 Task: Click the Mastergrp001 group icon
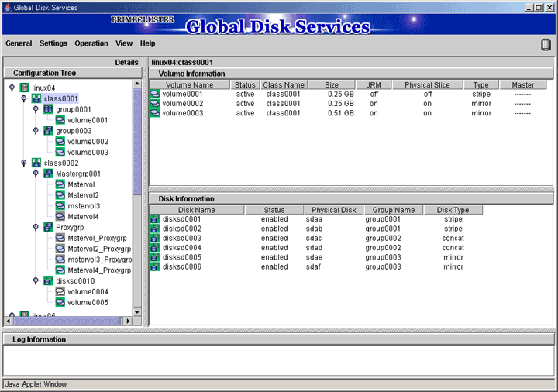point(48,174)
